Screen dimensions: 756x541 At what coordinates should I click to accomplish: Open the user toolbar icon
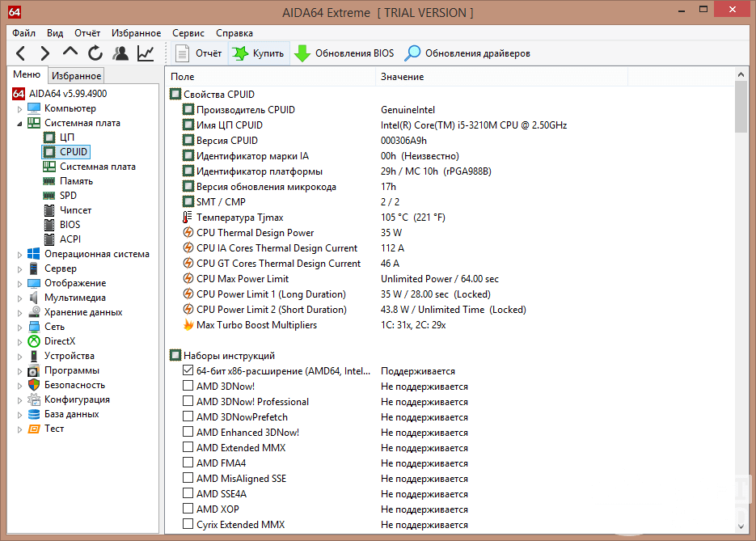coord(120,53)
